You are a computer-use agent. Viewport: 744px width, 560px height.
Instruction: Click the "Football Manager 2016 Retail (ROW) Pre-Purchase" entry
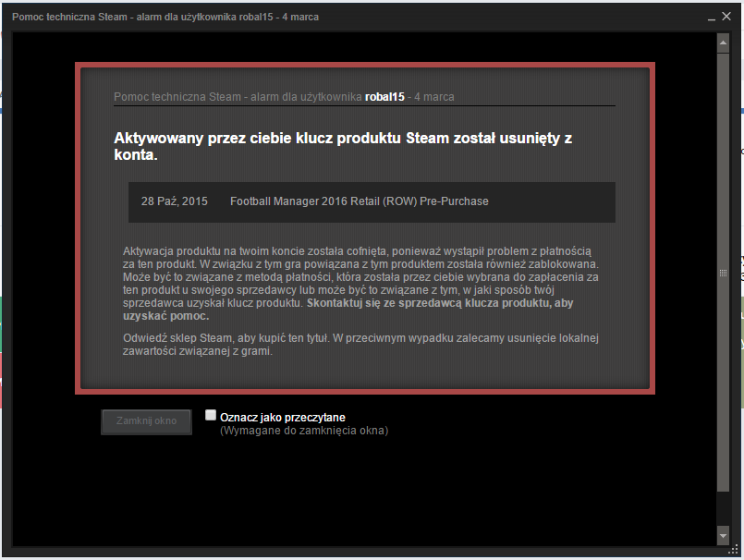360,201
